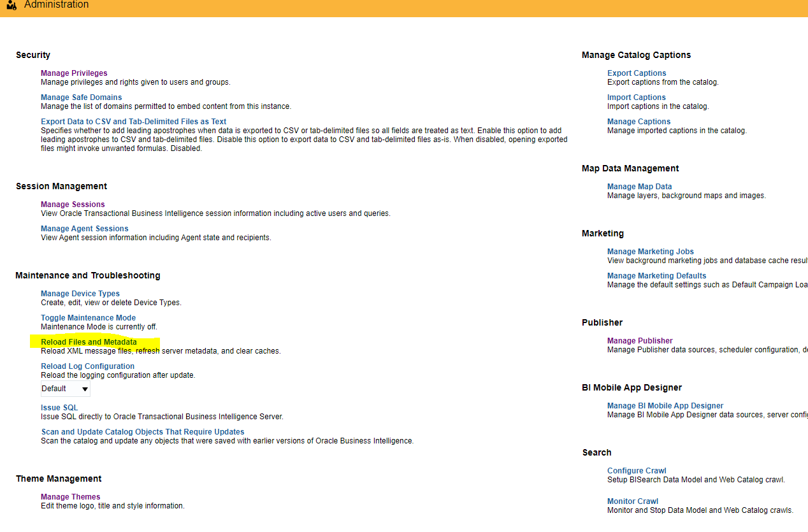Open Configure Crawl link
The height and width of the screenshot is (532, 808).
637,471
